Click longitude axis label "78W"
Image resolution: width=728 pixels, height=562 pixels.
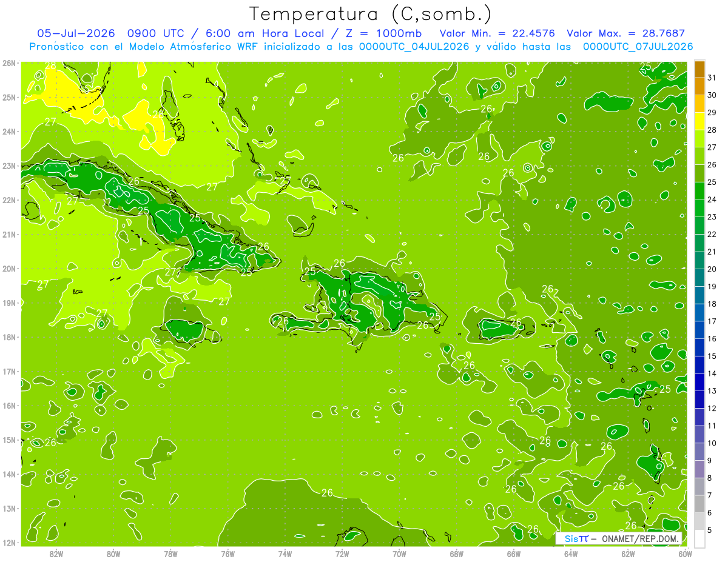[170, 554]
